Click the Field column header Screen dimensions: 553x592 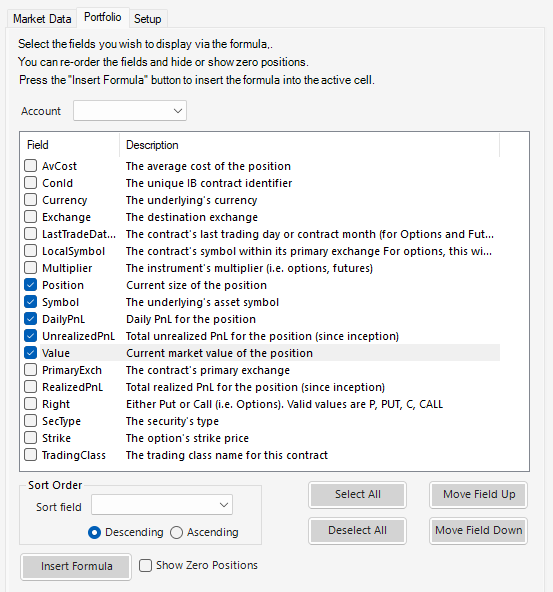point(70,145)
